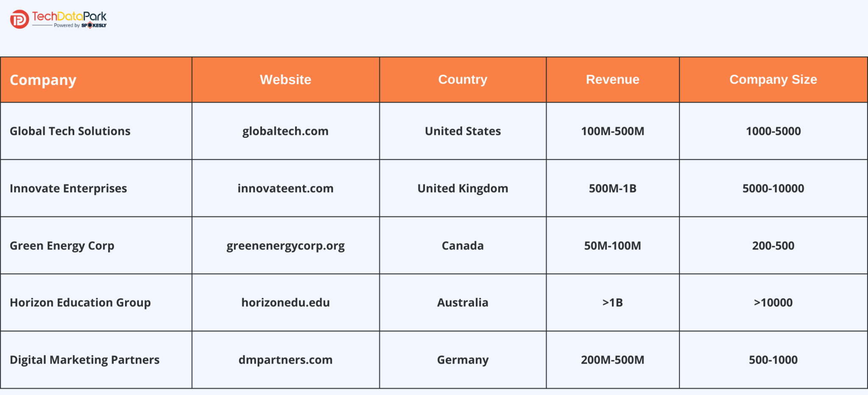Select the Germany country value
The image size is (868, 395).
(x=462, y=359)
